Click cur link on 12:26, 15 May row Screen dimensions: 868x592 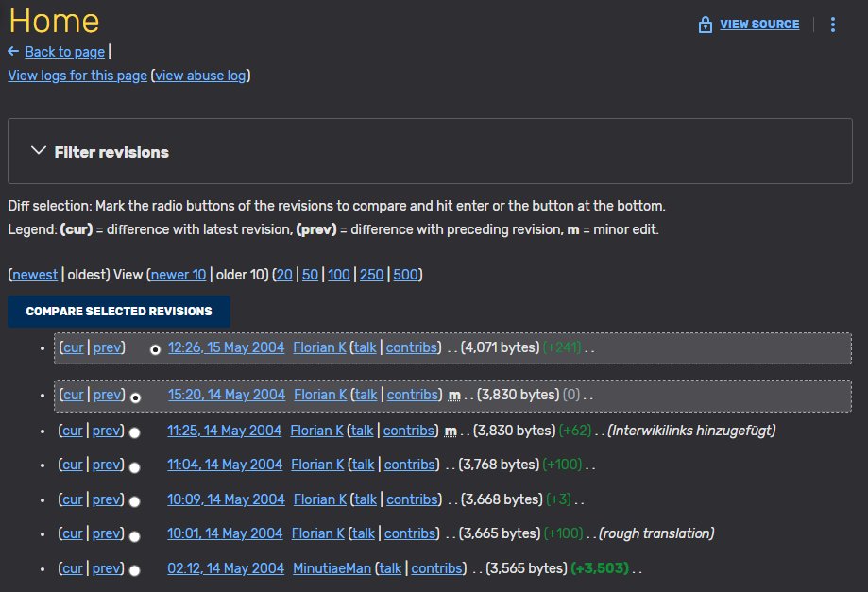click(x=74, y=347)
